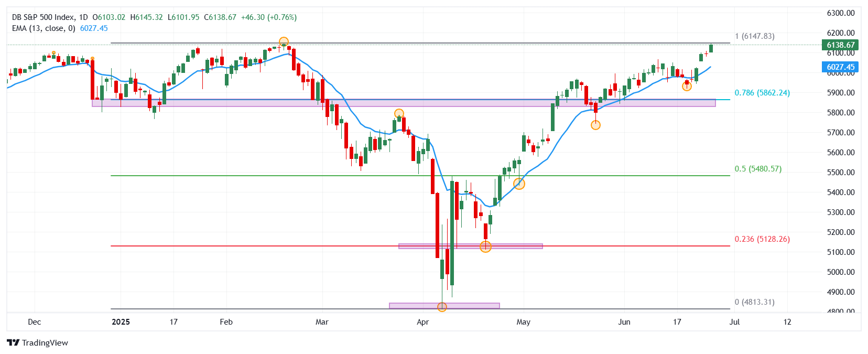Click the 5900.00 price axis label

841,93
